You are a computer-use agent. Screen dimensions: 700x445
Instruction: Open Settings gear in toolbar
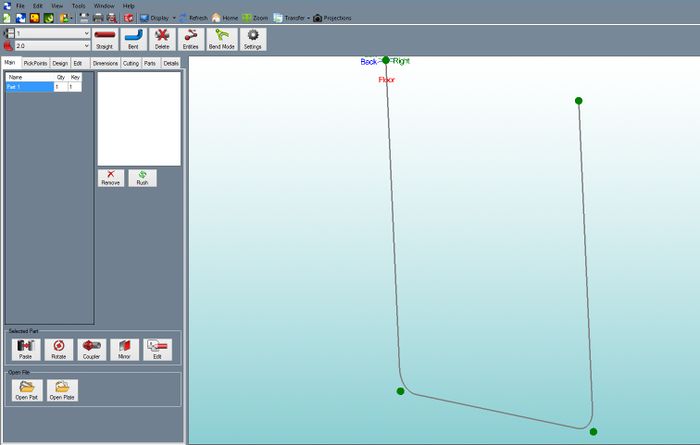point(253,39)
